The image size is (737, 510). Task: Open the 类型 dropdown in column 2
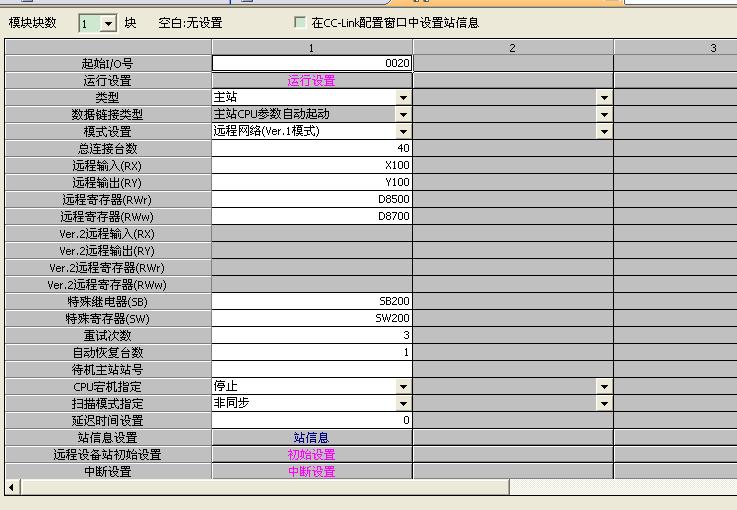pos(604,98)
